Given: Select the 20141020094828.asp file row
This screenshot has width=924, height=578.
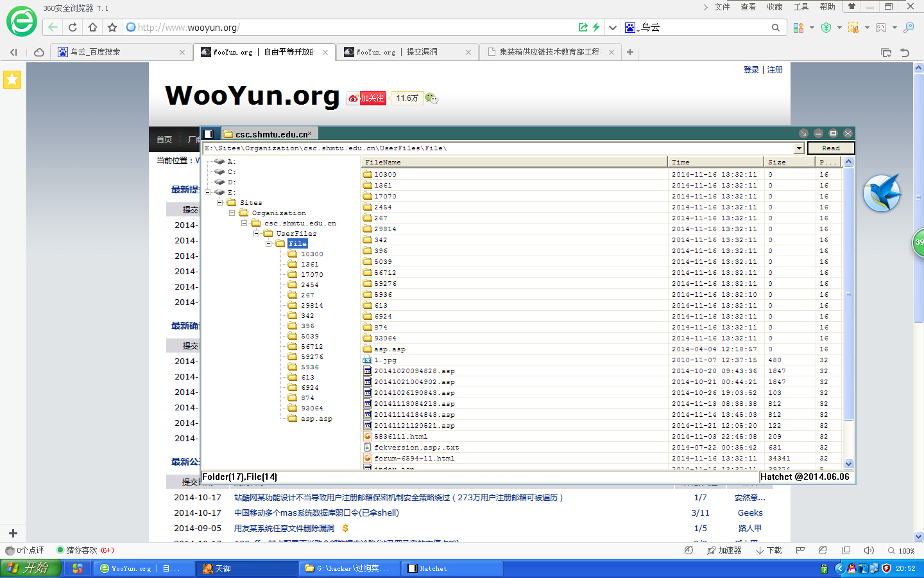Looking at the screenshot, I should pos(603,371).
